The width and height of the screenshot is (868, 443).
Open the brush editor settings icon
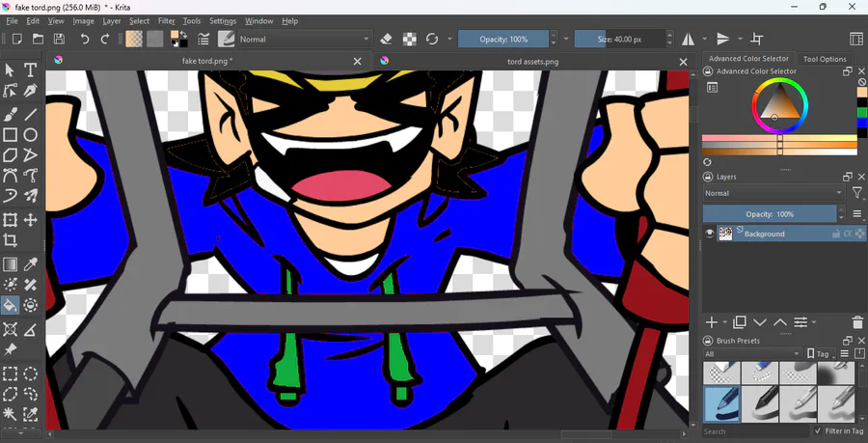tap(203, 39)
